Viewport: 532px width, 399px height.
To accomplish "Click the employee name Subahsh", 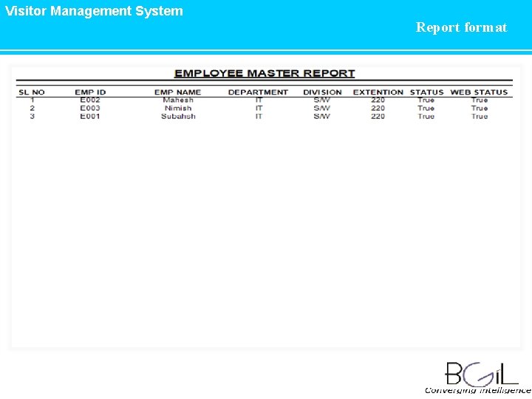I will click(x=178, y=117).
